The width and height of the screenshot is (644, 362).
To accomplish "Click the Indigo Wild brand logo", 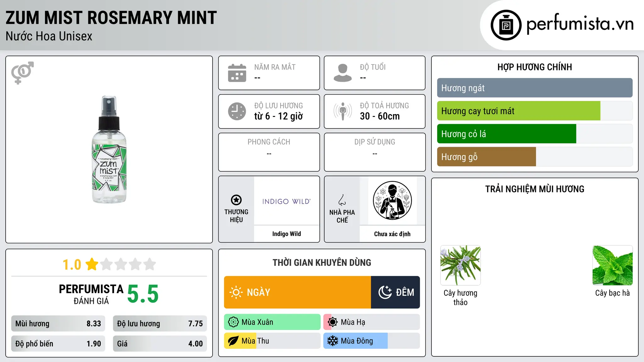I will (286, 201).
